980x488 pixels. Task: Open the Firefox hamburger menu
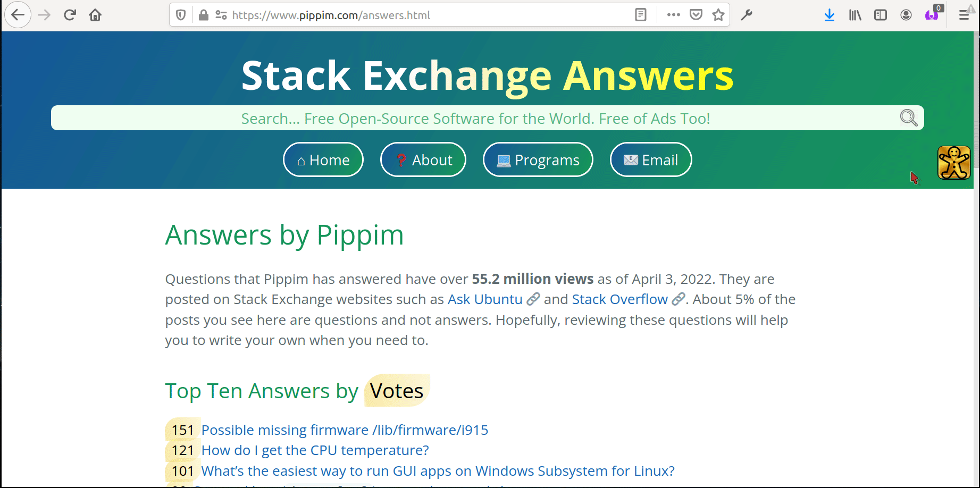pyautogui.click(x=964, y=15)
